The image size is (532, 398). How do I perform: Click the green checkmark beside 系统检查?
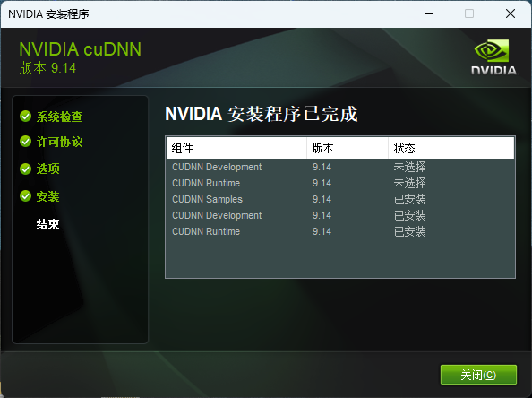25,117
